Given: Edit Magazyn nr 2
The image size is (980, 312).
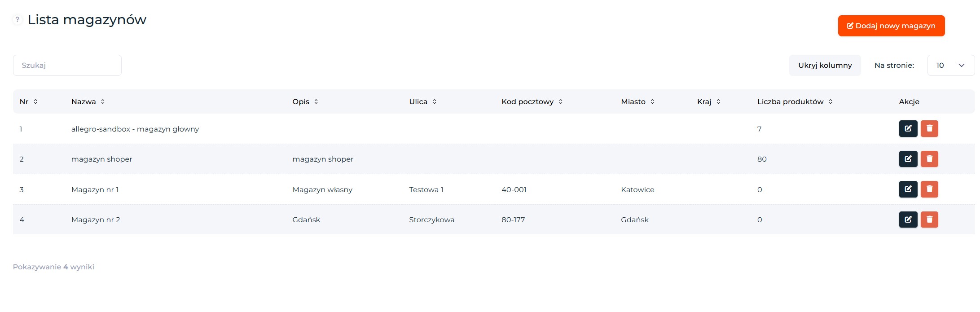Looking at the screenshot, I should (908, 220).
